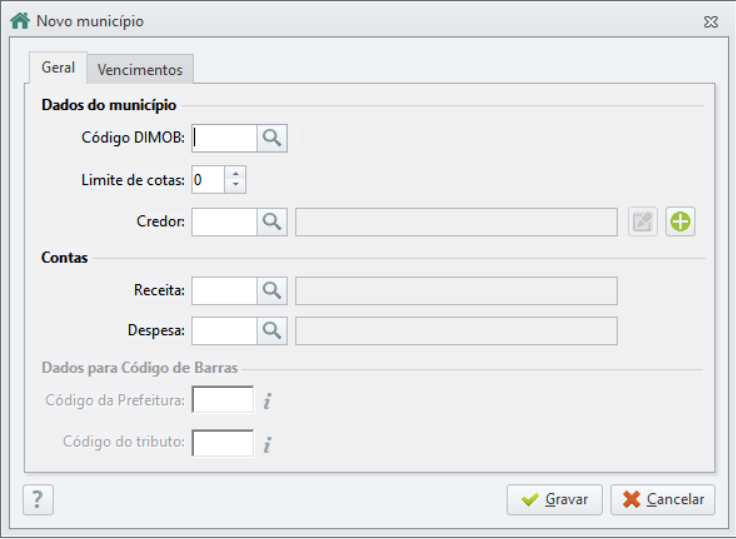Open the Despesa account search

pyautogui.click(x=272, y=331)
